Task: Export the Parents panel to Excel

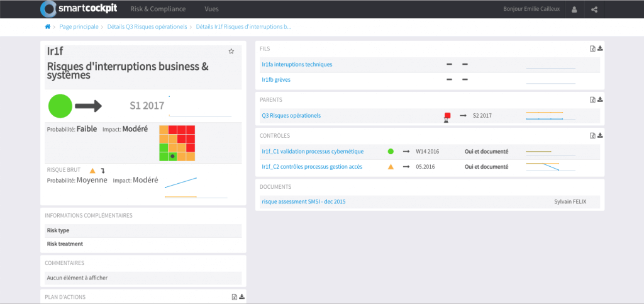Action: click(x=592, y=99)
